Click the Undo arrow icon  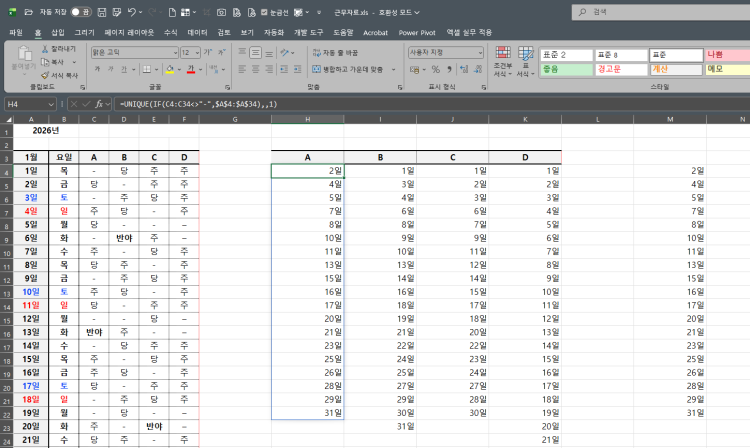(x=131, y=12)
